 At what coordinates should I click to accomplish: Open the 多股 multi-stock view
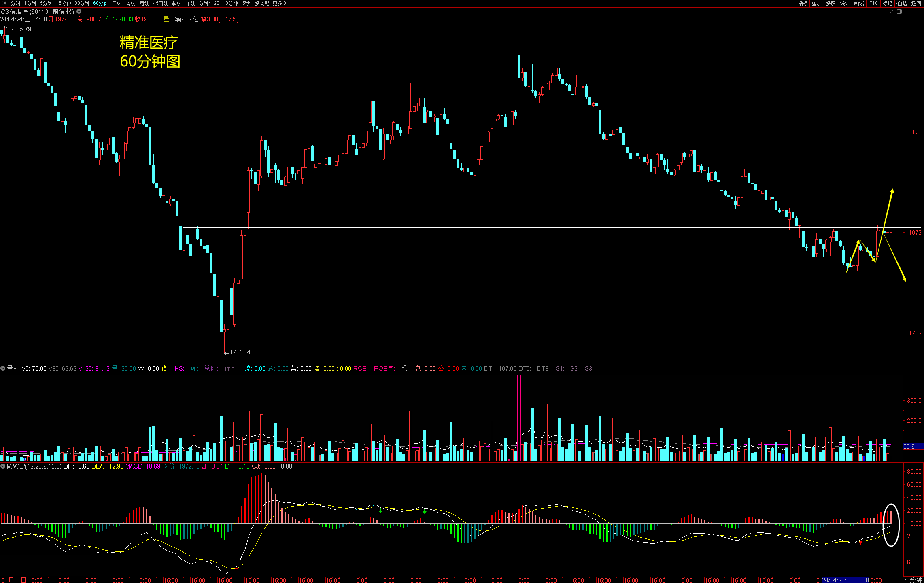831,3
